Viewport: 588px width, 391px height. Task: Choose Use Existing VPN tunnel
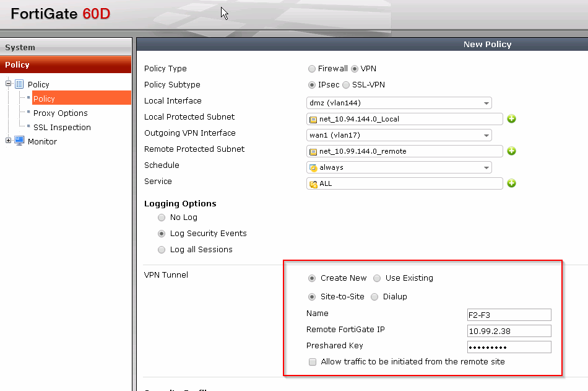[x=377, y=278]
